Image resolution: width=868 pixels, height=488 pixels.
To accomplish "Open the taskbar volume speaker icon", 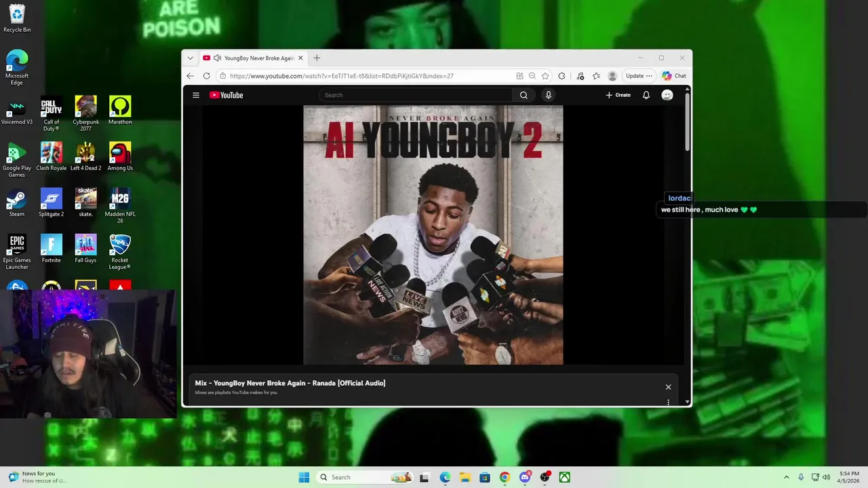I will (x=826, y=477).
